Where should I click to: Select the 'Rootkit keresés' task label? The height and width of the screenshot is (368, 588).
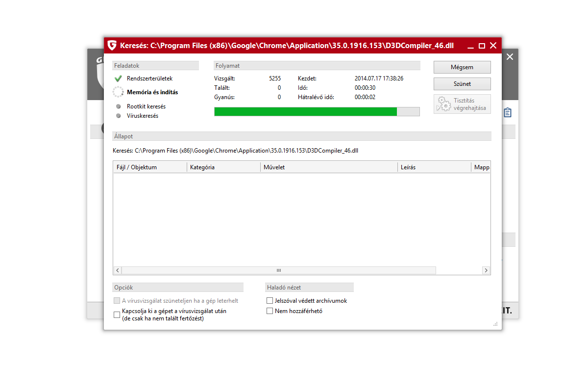tap(146, 106)
